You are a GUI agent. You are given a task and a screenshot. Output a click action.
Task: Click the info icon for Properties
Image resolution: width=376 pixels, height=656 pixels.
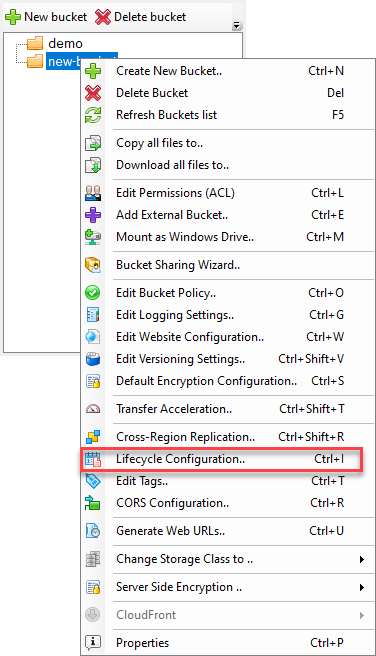(x=93, y=643)
